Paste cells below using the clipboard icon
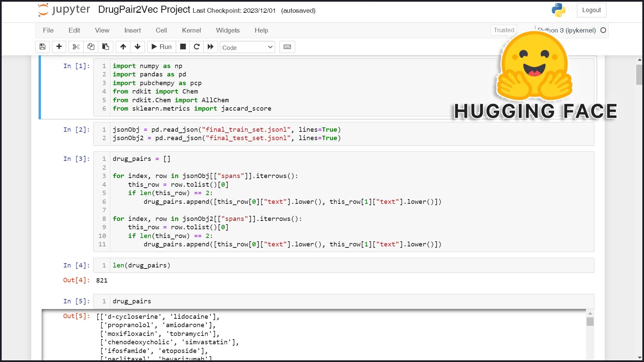Image resolution: width=644 pixels, height=362 pixels. coord(105,47)
